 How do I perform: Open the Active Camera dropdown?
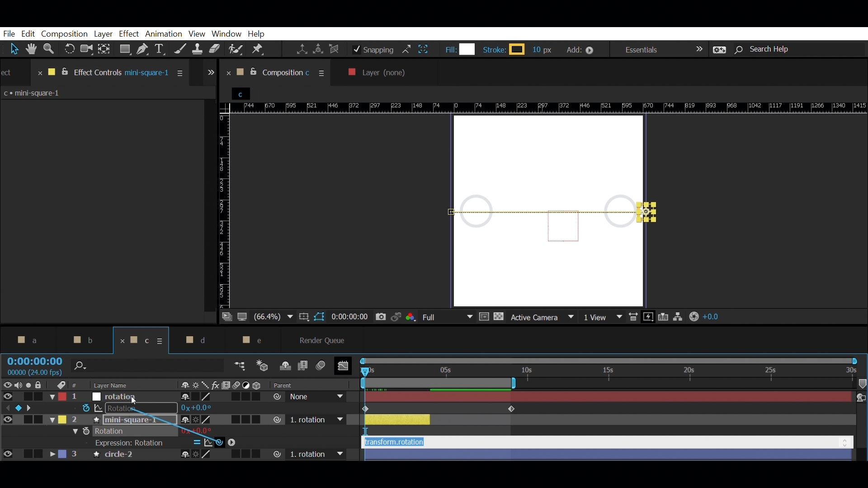[x=542, y=318]
